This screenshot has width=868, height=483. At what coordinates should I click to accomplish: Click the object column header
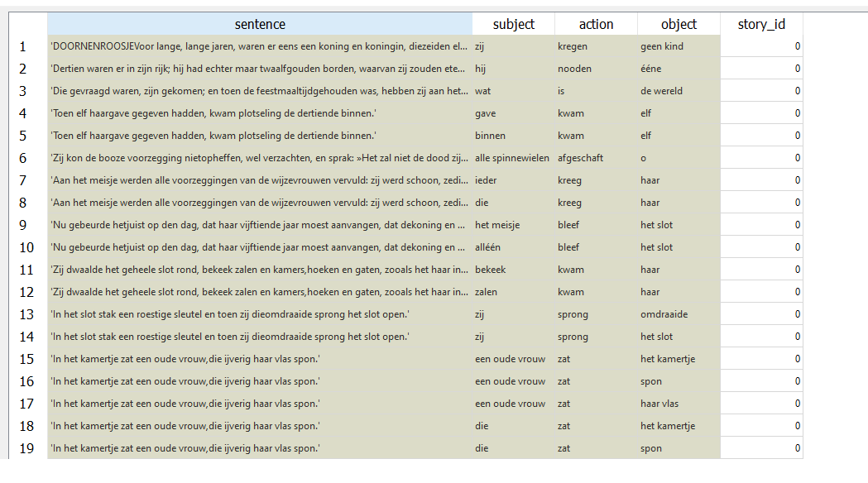(x=679, y=24)
